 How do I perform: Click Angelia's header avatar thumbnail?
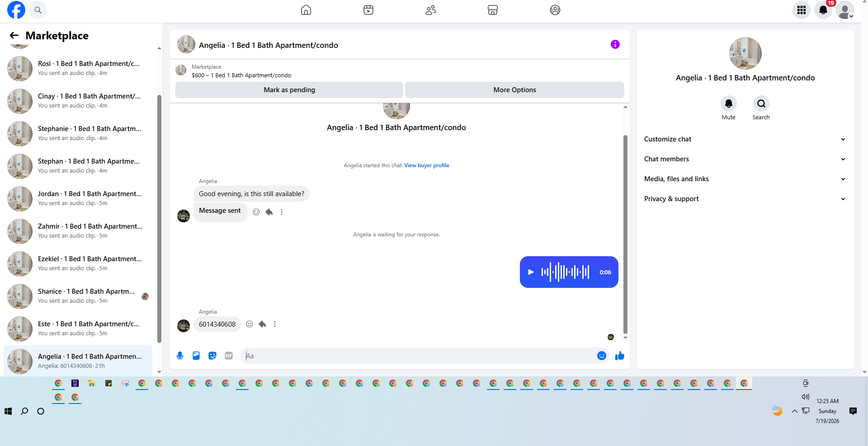point(186,44)
